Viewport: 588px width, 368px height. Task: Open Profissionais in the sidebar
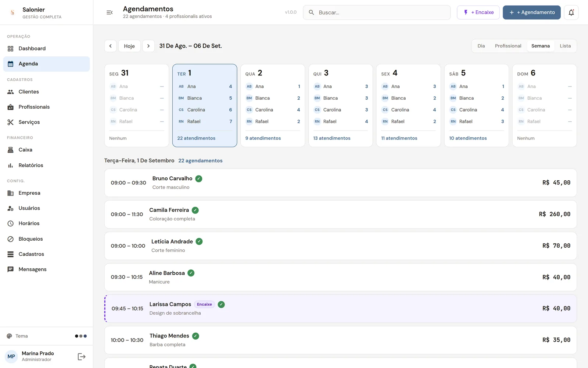click(46, 107)
